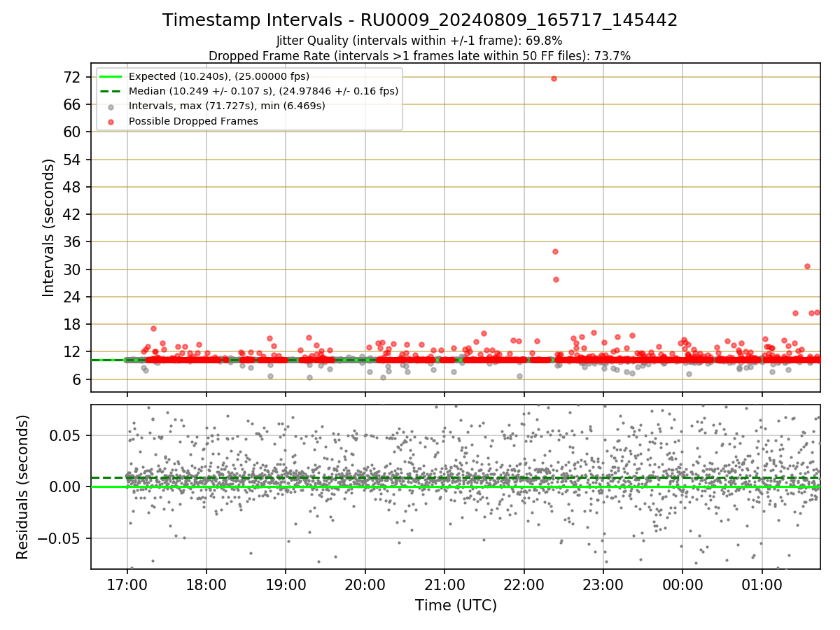The width and height of the screenshot is (840, 630).
Task: Click the red outlier point near 34 seconds
Action: click(x=555, y=251)
